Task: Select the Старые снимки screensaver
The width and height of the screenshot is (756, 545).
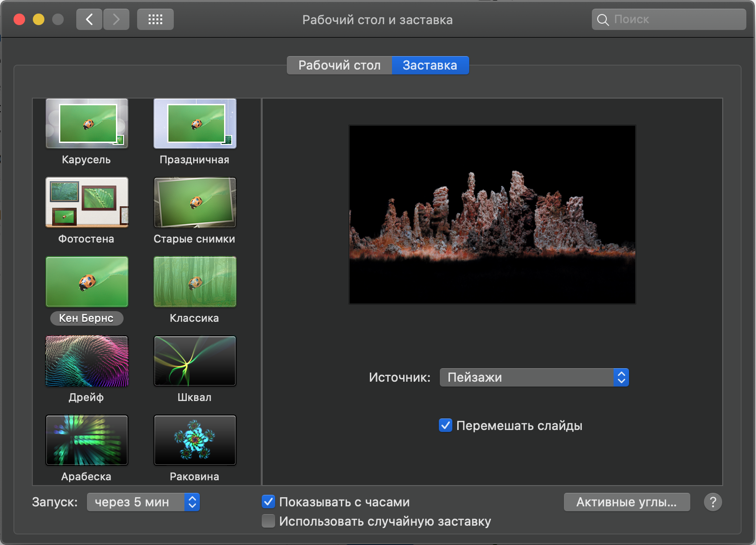Action: [x=195, y=202]
